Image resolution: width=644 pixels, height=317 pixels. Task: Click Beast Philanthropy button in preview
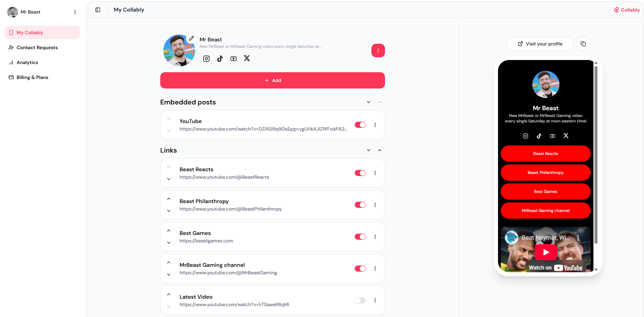(546, 173)
